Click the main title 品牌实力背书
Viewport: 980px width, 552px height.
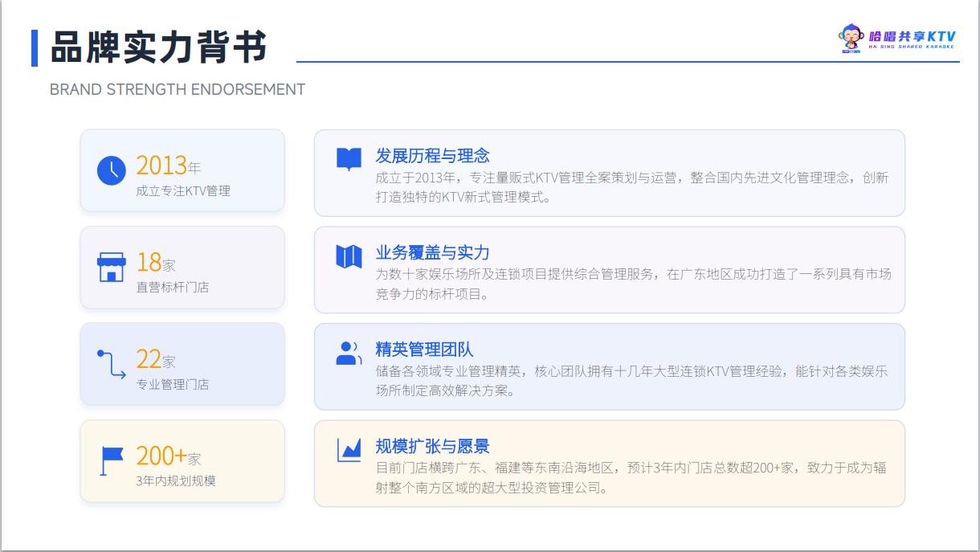(159, 47)
